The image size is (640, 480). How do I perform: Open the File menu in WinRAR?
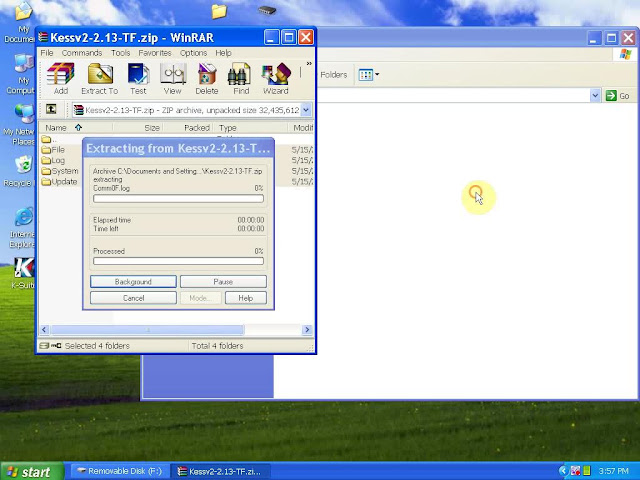(x=47, y=53)
